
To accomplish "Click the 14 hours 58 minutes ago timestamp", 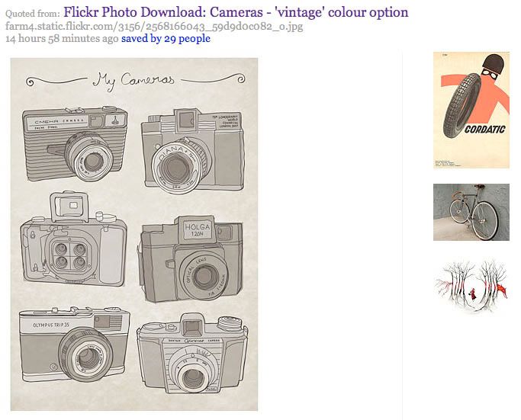I will 62,39.
